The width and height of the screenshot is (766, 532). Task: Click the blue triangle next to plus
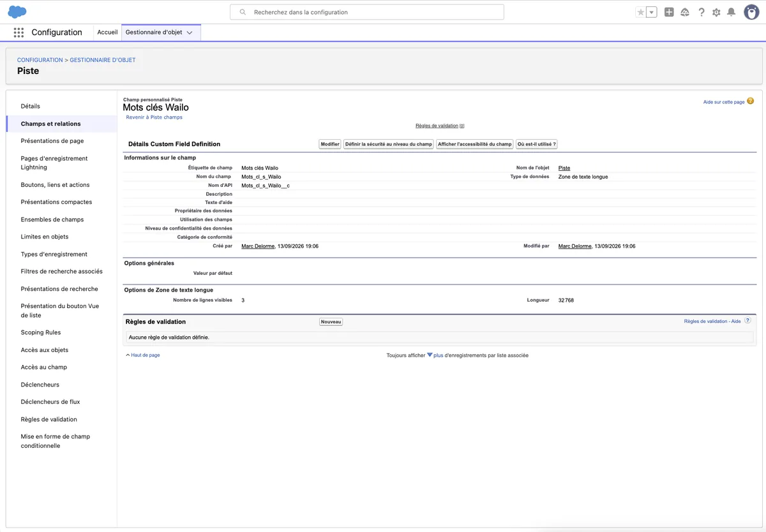point(430,355)
